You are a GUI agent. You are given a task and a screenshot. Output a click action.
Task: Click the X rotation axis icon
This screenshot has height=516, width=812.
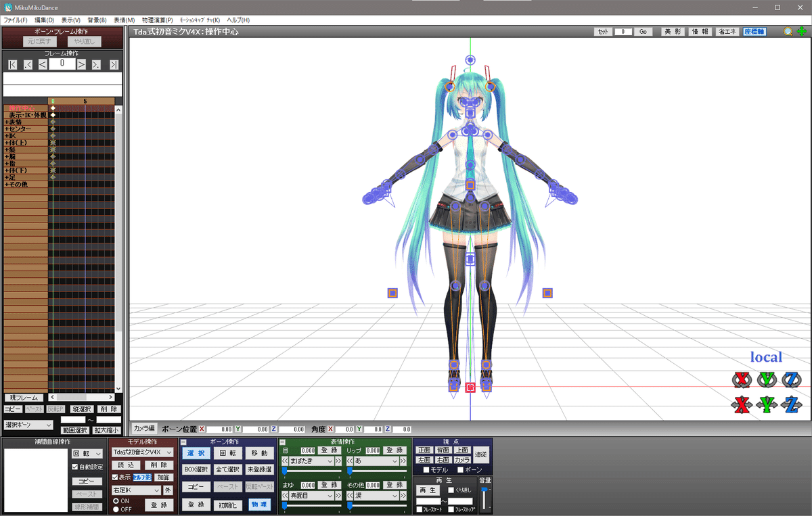pyautogui.click(x=742, y=380)
